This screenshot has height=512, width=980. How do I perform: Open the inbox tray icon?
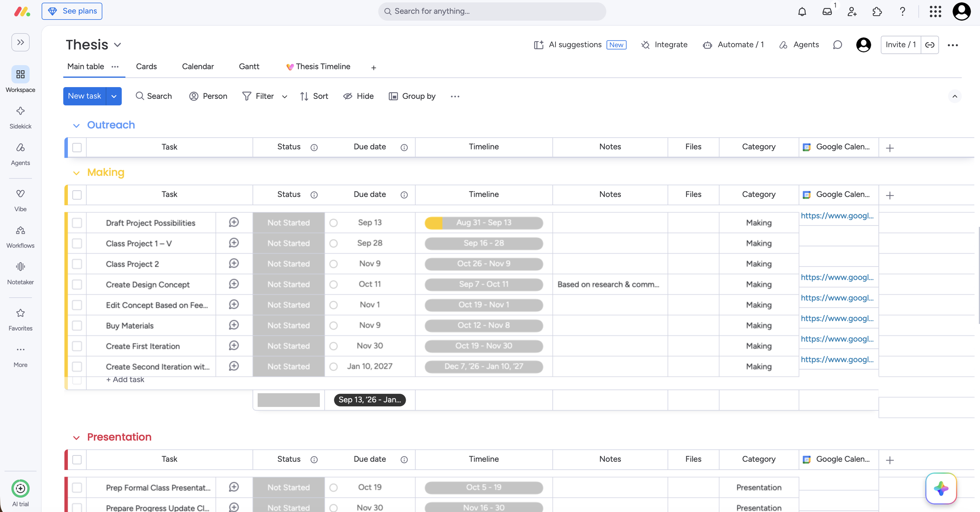tap(827, 11)
